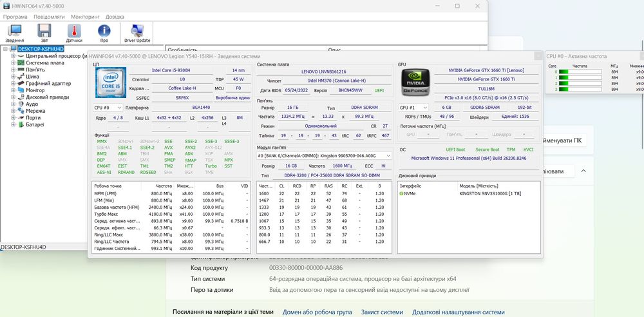
Task: Click the Про info toolbar icon
Action: pos(104,31)
